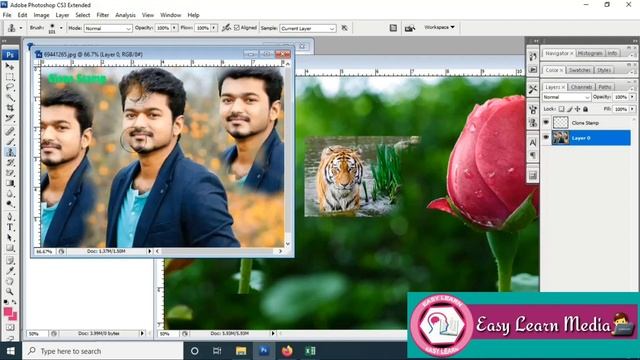Image resolution: width=640 pixels, height=360 pixels.
Task: Toggle lock all
Action: pos(586,109)
